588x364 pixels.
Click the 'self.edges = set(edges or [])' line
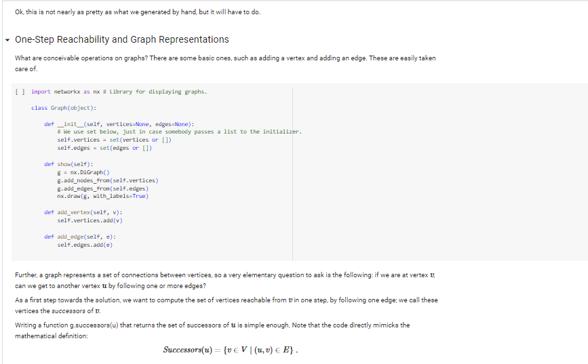[104, 148]
